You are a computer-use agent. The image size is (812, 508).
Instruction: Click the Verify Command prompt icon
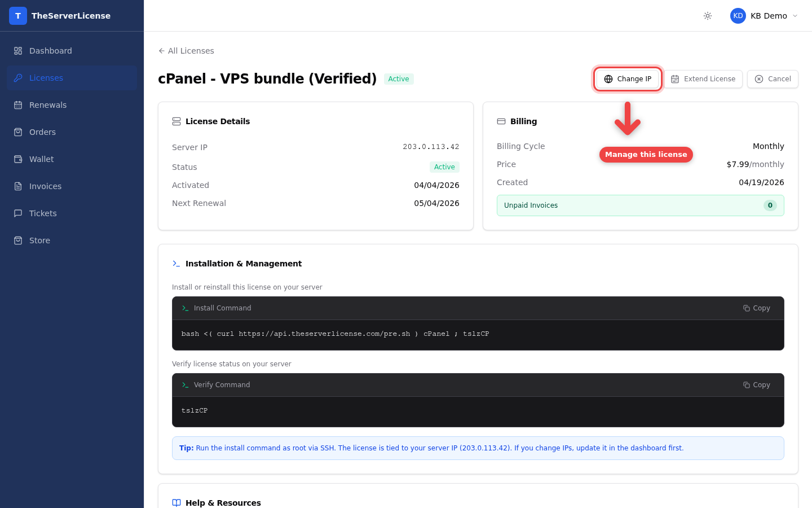coord(186,385)
